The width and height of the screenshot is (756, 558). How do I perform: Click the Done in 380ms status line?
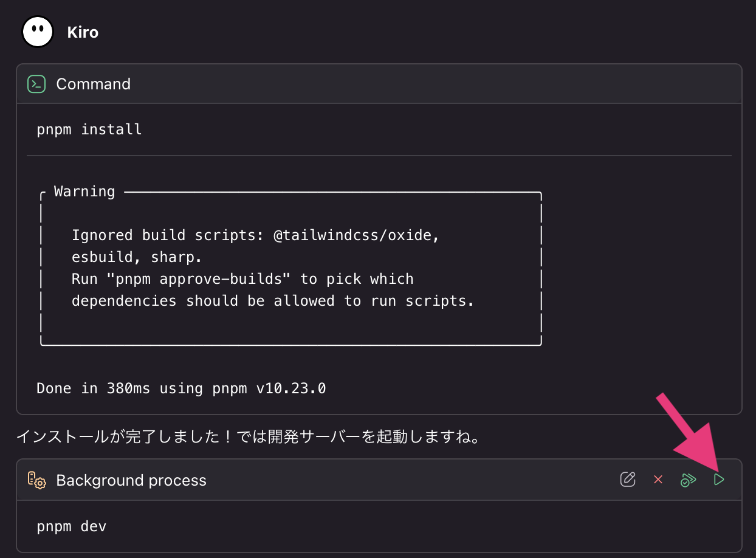click(180, 388)
